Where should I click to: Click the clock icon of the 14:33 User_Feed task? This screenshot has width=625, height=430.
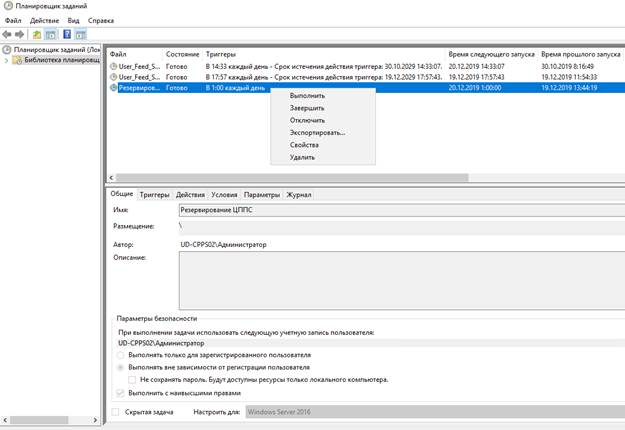[x=114, y=67]
